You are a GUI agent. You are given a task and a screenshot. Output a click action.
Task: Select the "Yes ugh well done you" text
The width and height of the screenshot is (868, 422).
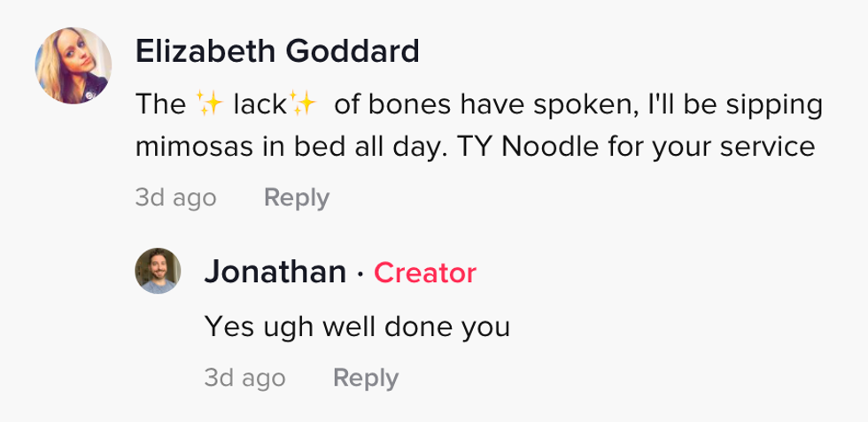tap(357, 327)
